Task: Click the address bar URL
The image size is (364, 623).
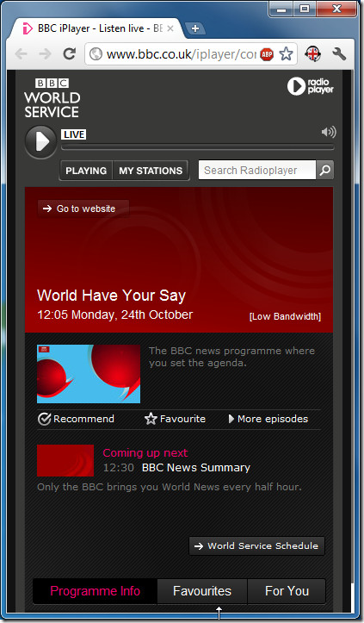Action: click(182, 54)
